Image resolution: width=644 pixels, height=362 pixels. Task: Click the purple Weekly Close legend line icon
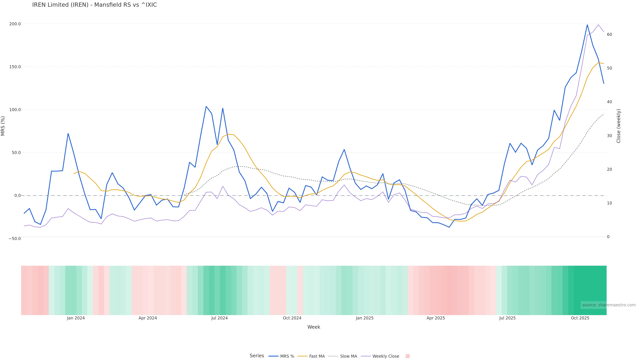pyautogui.click(x=366, y=356)
